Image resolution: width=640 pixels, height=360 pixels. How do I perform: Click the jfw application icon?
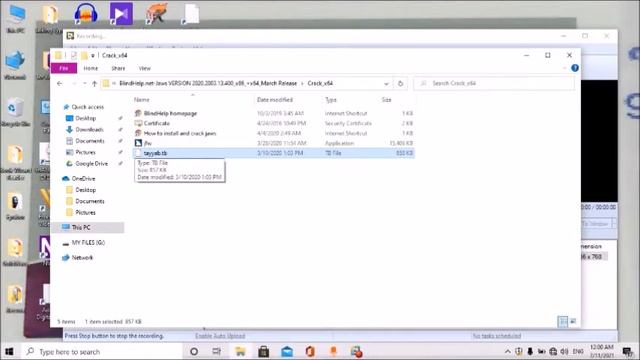pyautogui.click(x=138, y=143)
